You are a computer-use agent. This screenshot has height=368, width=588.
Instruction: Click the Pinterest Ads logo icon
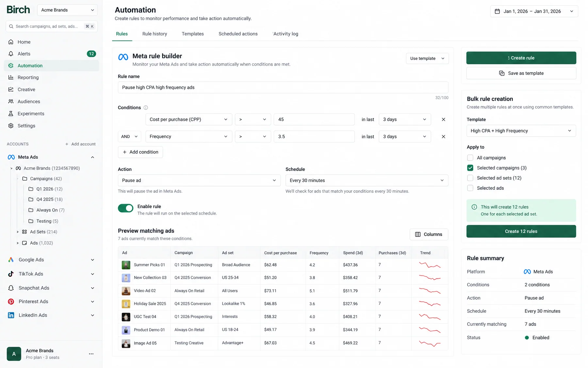pos(11,302)
